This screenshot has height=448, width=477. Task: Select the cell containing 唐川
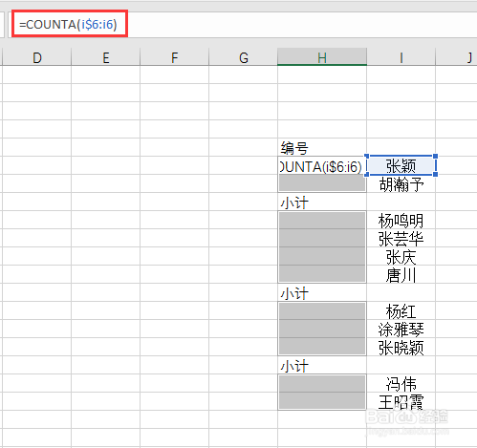(401, 274)
